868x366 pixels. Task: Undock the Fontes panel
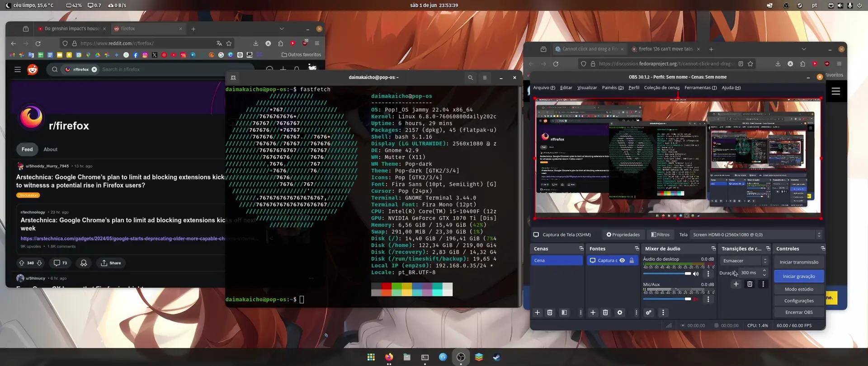point(637,249)
